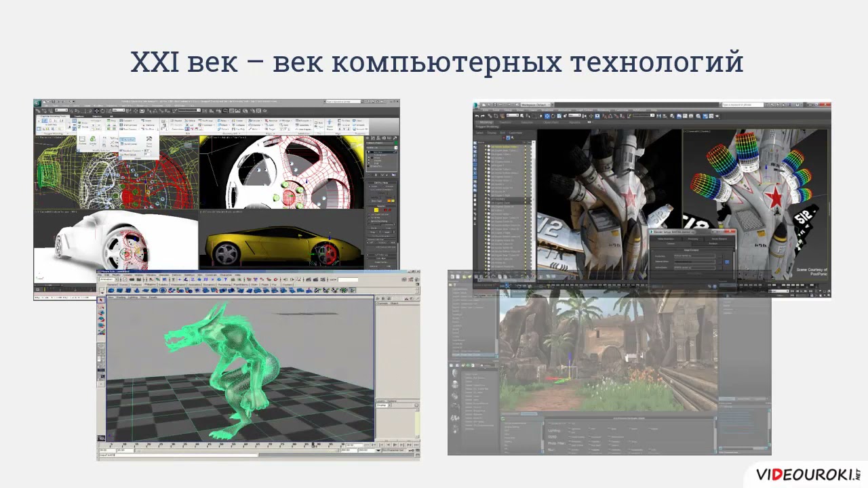The image size is (868, 488).
Task: Click Undo arrow in the jet 3ds Max window
Action: coord(477,116)
